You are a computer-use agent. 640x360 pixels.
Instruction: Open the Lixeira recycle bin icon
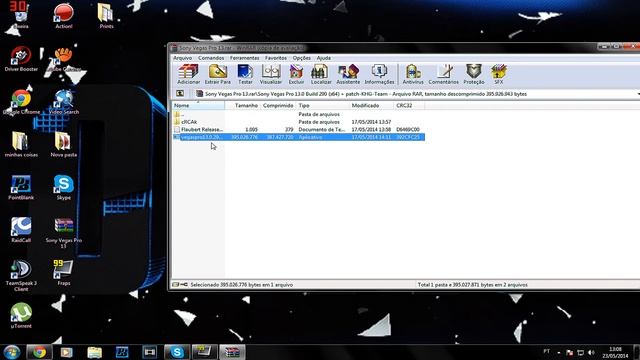coord(20,16)
